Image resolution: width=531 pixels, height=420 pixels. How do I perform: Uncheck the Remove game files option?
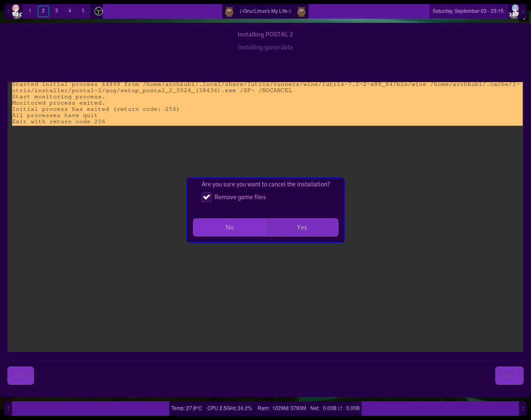(x=207, y=197)
